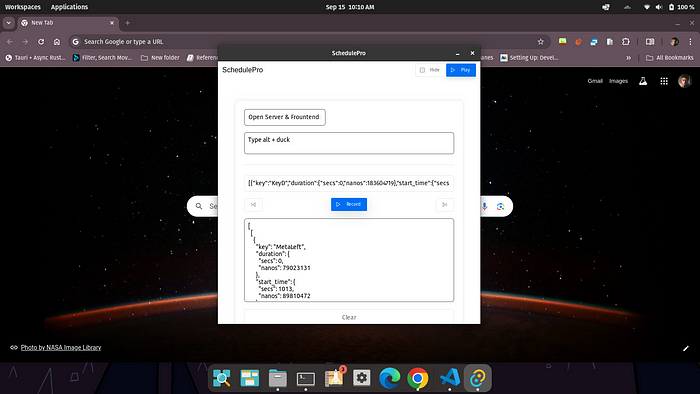
Task: Bookmark this tab with the star icon
Action: 541,41
